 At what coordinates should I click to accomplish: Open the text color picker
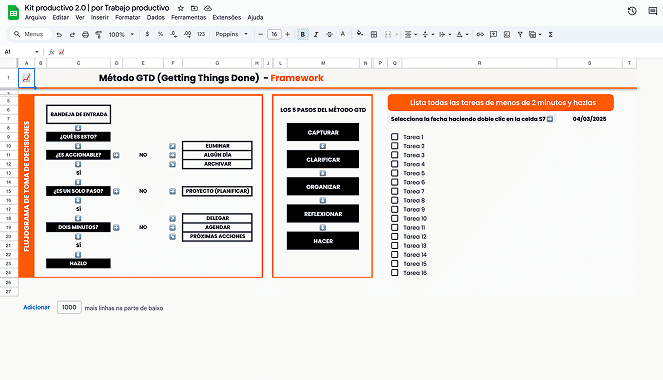pos(342,34)
